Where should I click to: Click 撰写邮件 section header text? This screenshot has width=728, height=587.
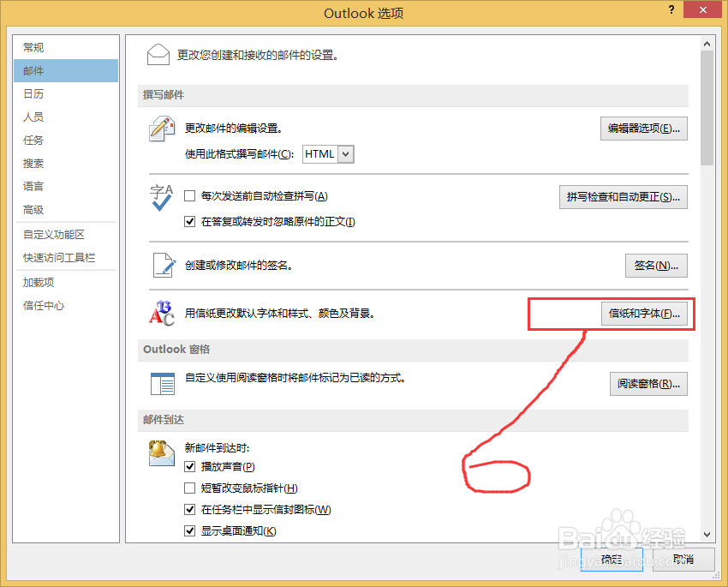pyautogui.click(x=164, y=95)
